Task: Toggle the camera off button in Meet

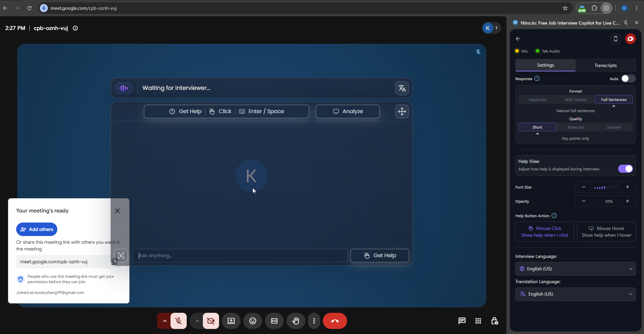Action: point(211,321)
